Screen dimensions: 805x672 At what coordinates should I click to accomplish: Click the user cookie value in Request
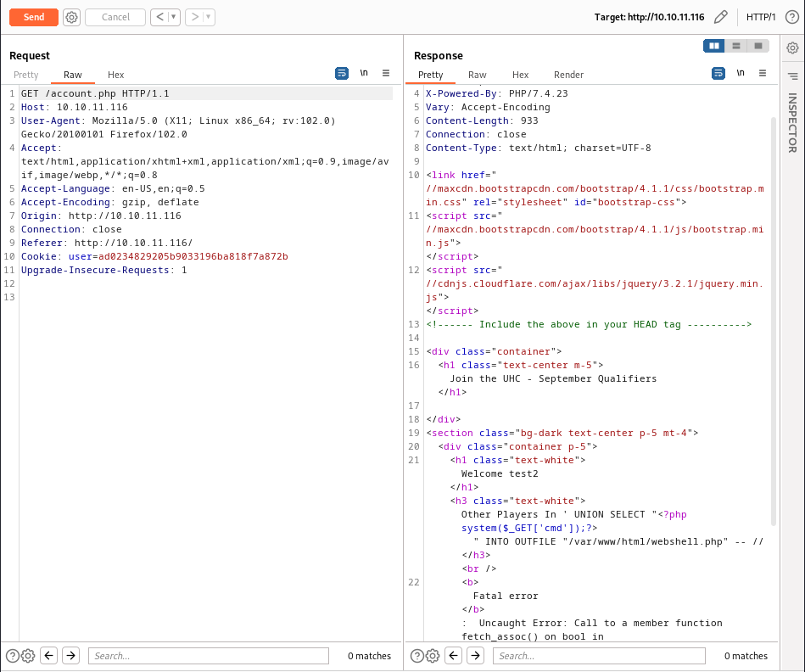193,256
